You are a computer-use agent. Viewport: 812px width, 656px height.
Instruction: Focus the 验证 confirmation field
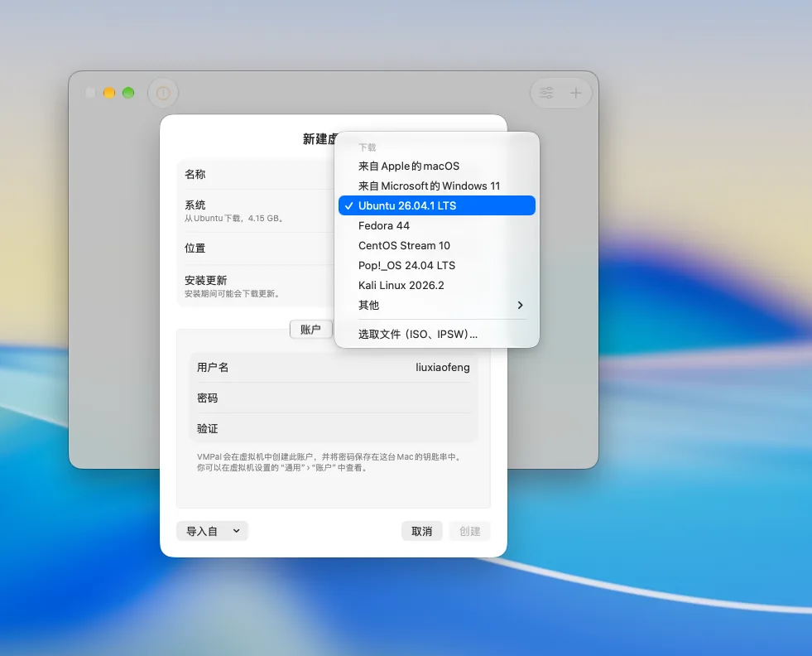[333, 428]
